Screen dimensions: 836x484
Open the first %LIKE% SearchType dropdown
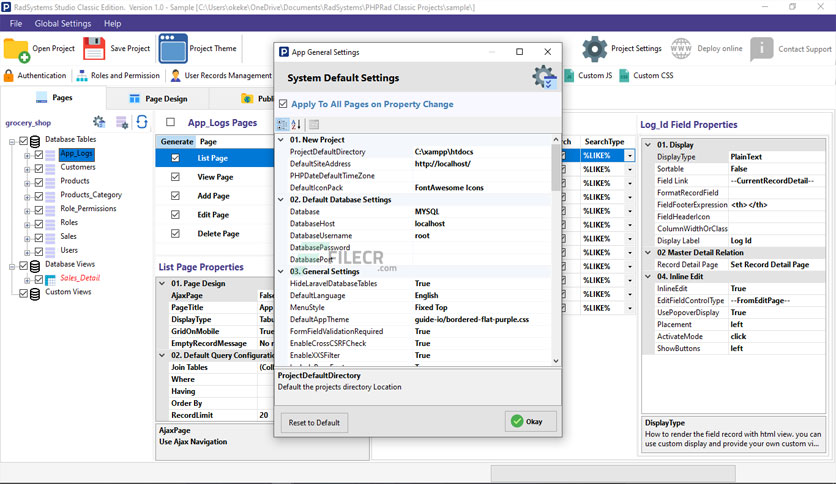pyautogui.click(x=630, y=156)
